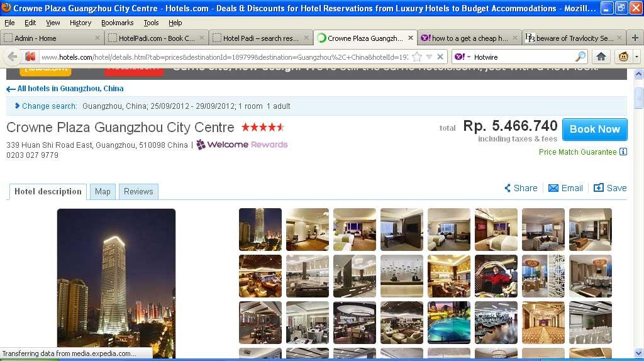Open the URL history dropdown arrow

(429, 57)
